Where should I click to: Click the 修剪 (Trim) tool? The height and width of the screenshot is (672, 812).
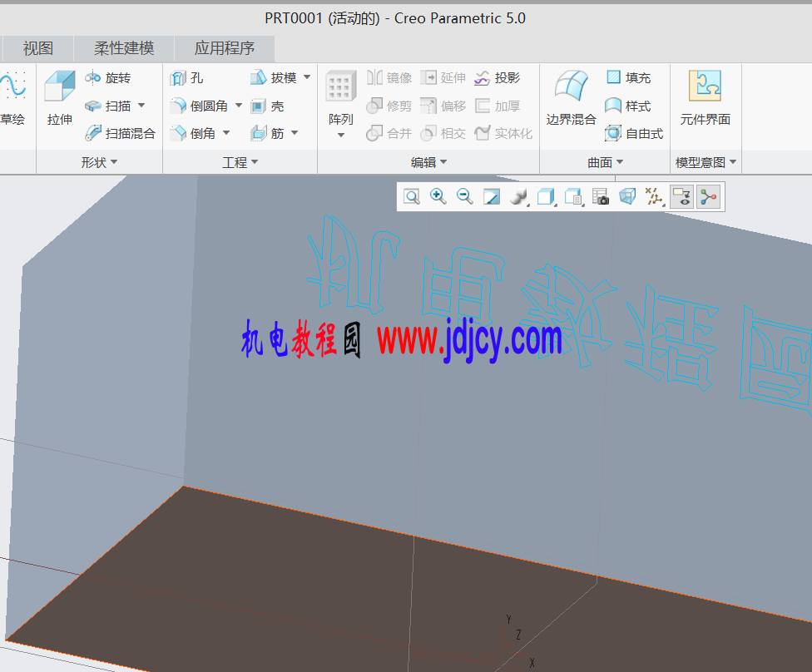(389, 106)
